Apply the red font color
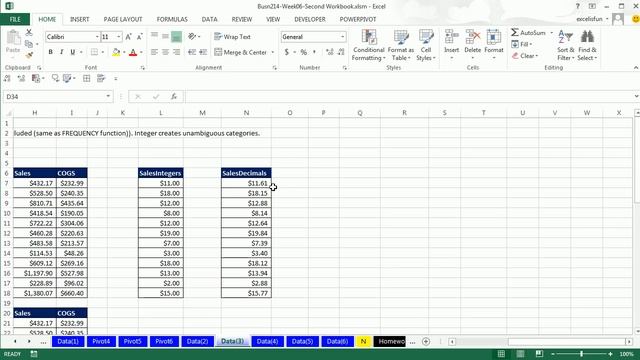Image resolution: width=640 pixels, height=360 pixels. 133,52
